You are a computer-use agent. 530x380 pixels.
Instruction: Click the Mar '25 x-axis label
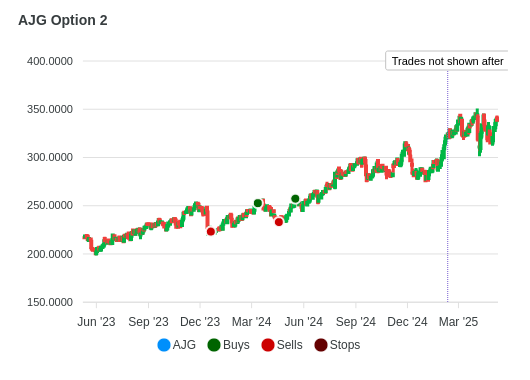tap(458, 322)
